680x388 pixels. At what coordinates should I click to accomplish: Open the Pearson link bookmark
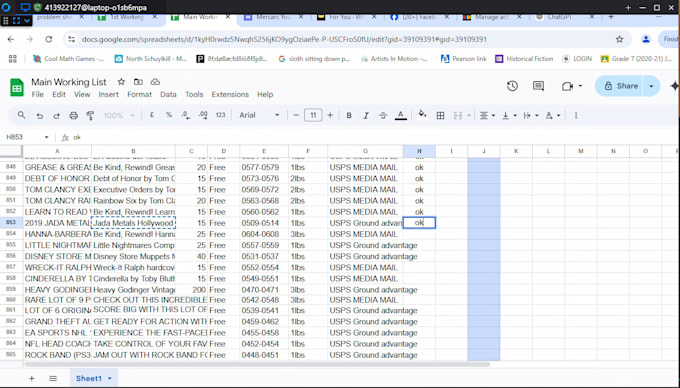464,59
